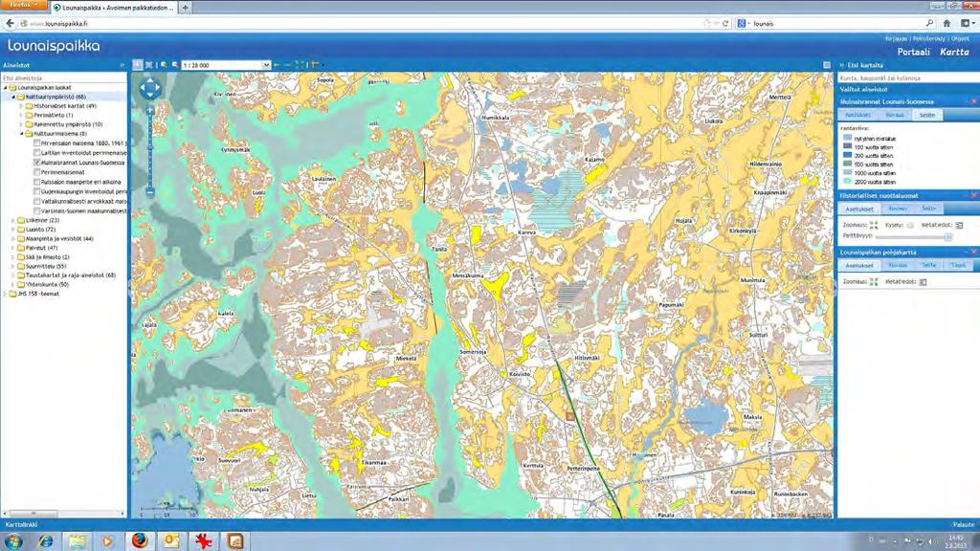Click the zoom-in magnifier toolbar icon

[x=164, y=65]
